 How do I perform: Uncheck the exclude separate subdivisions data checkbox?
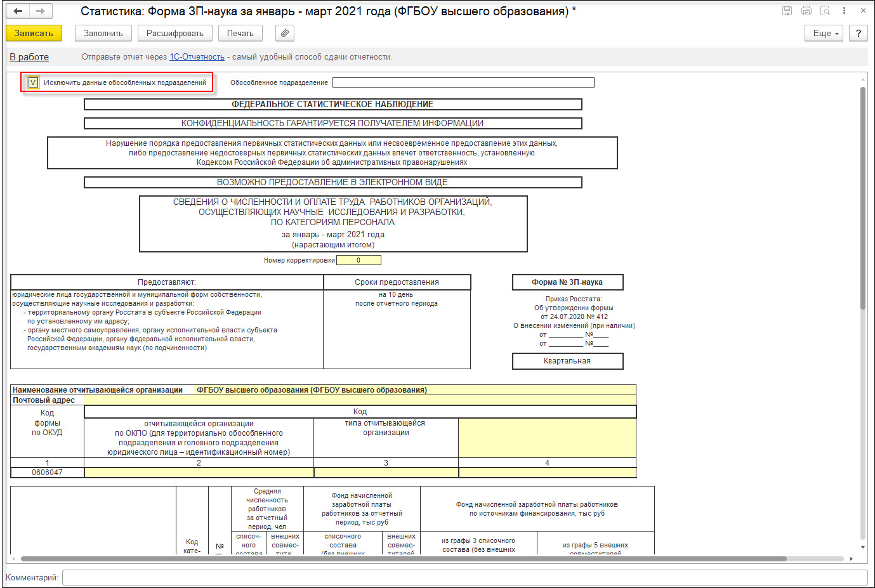(x=34, y=82)
